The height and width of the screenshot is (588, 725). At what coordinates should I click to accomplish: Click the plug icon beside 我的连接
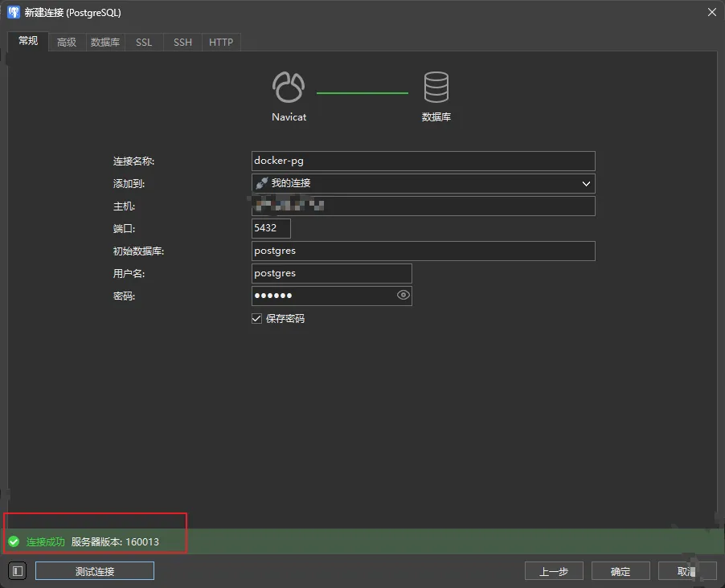(262, 183)
